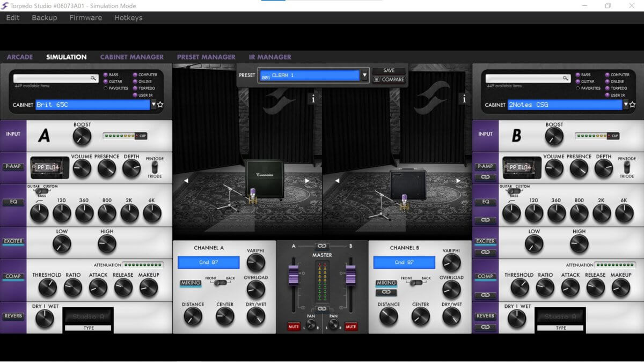The height and width of the screenshot is (362, 644).
Task: Switch to the IR MANAGER tab
Action: [270, 57]
